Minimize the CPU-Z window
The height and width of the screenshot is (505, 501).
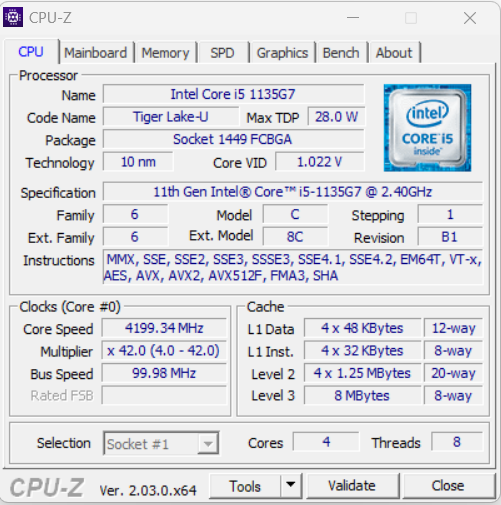pyautogui.click(x=353, y=18)
